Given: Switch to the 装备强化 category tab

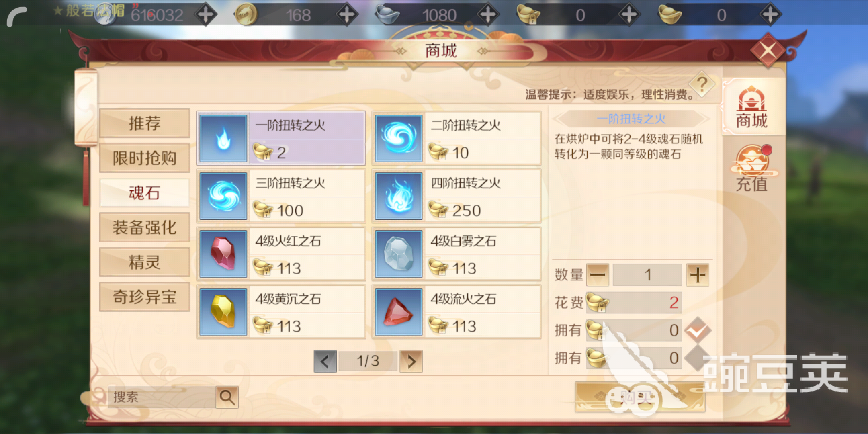Looking at the screenshot, I should (145, 227).
